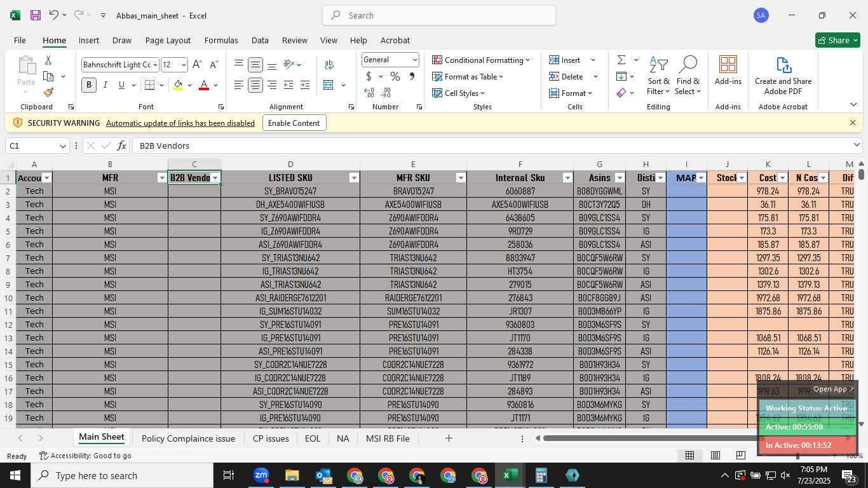Toggle Middle Align vertical alignment
Viewport: 868px width, 488px height.
[x=255, y=65]
